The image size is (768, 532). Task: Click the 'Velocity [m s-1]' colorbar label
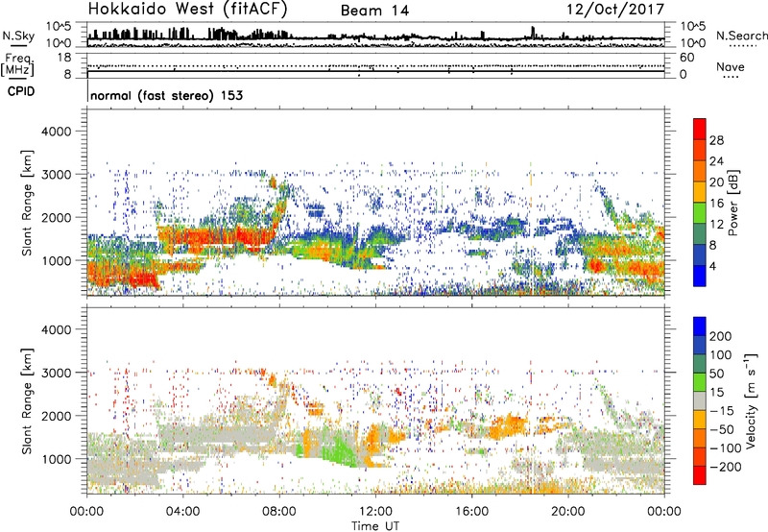(751, 400)
